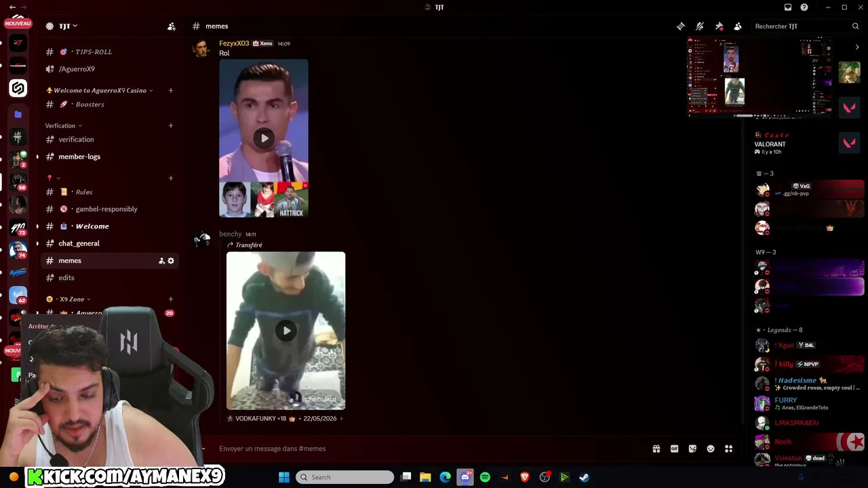This screenshot has height=488, width=868.
Task: Invite people to the TJT server
Action: 172,26
